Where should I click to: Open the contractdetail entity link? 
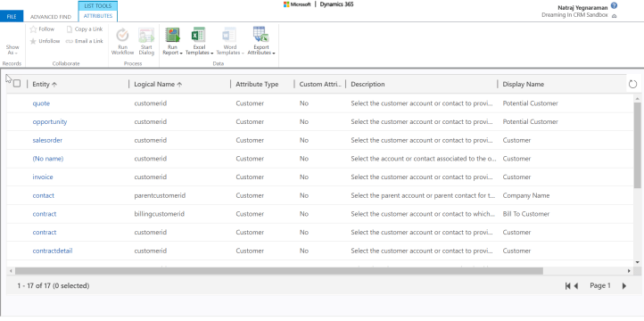click(53, 251)
